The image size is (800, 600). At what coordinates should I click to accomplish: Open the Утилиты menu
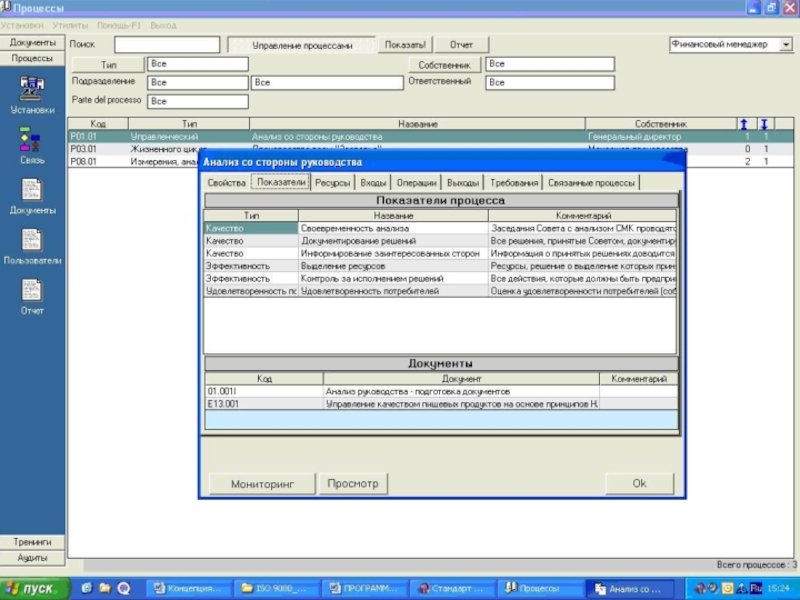70,24
